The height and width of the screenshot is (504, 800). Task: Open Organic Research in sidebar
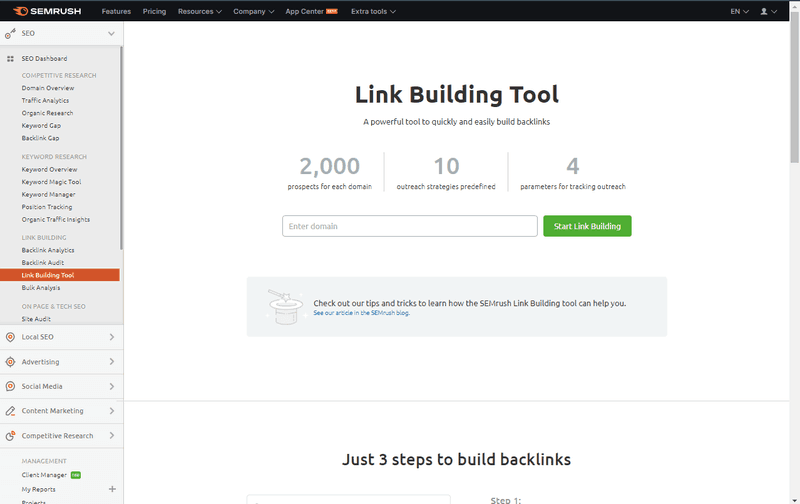[x=47, y=113]
